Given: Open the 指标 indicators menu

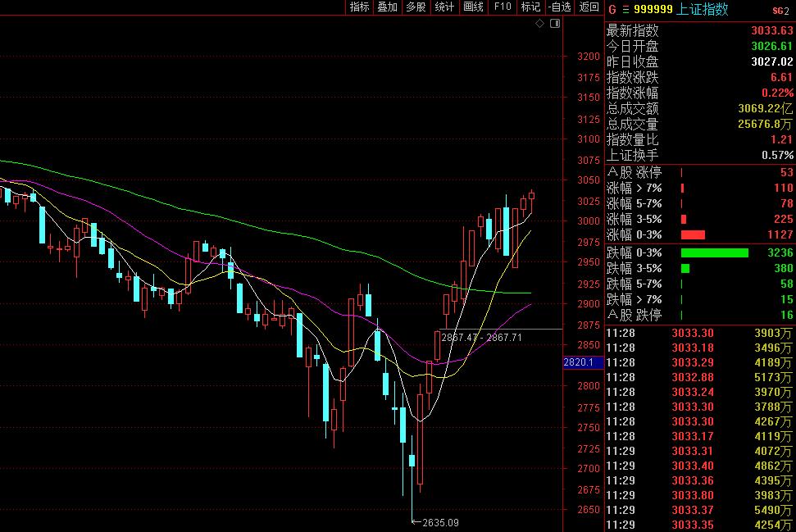Looking at the screenshot, I should (x=359, y=7).
